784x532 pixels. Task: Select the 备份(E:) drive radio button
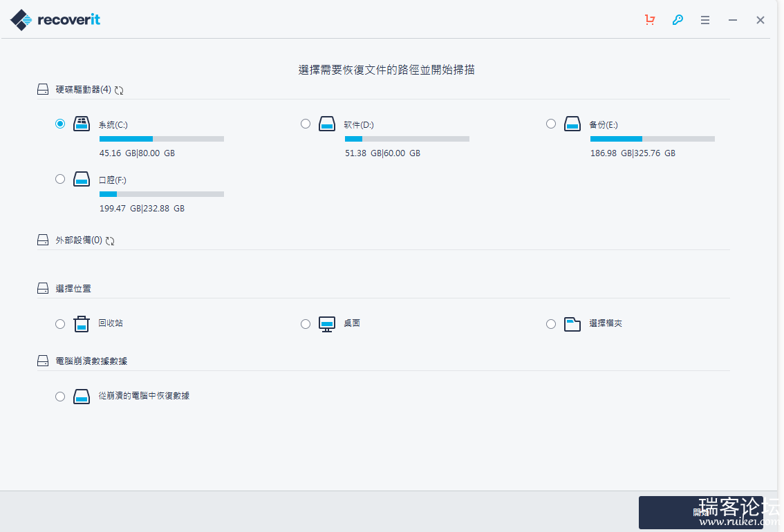[x=551, y=124]
